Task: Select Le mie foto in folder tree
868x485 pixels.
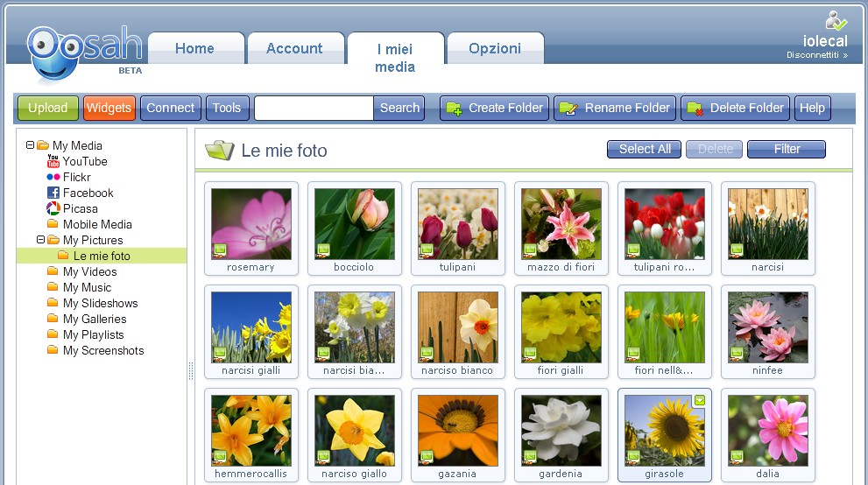Action: (102, 256)
